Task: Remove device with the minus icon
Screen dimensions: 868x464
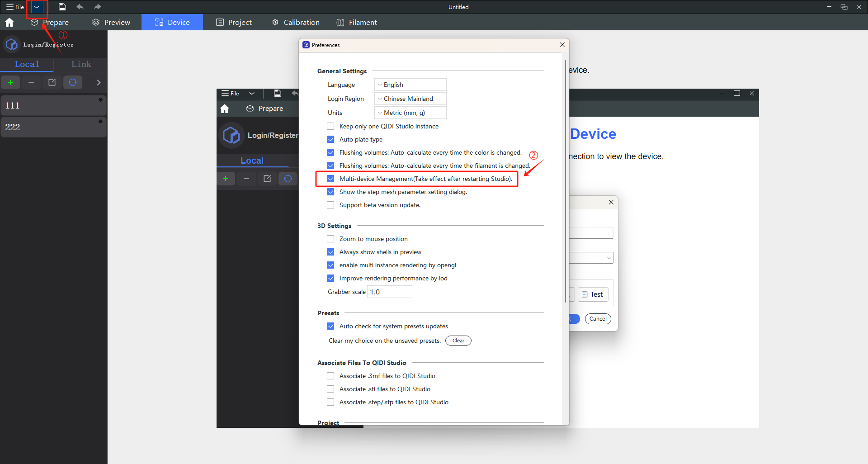Action: (x=31, y=82)
